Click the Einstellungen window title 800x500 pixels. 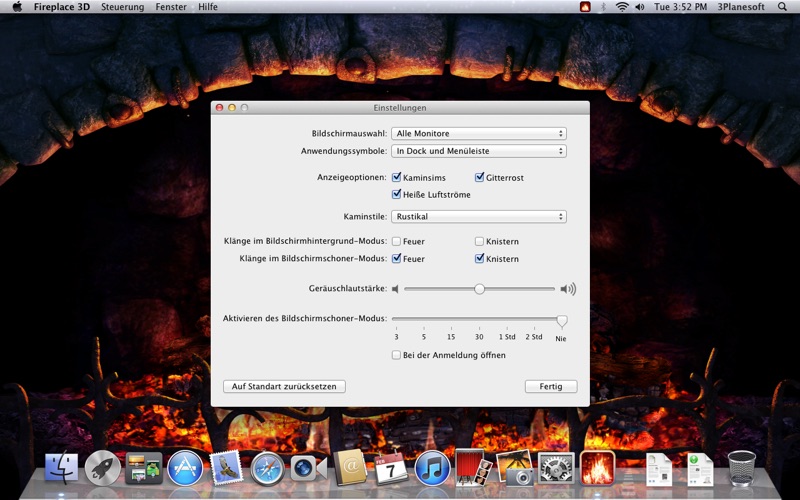[400, 108]
